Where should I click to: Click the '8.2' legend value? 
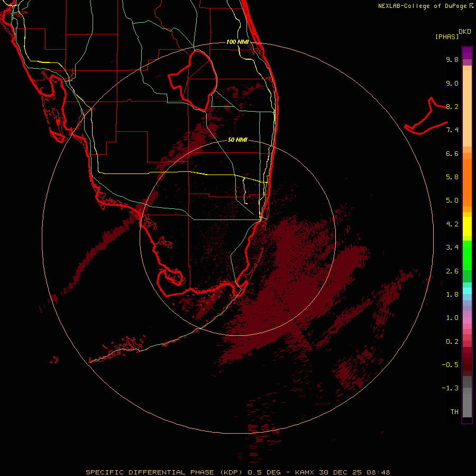[x=452, y=106]
